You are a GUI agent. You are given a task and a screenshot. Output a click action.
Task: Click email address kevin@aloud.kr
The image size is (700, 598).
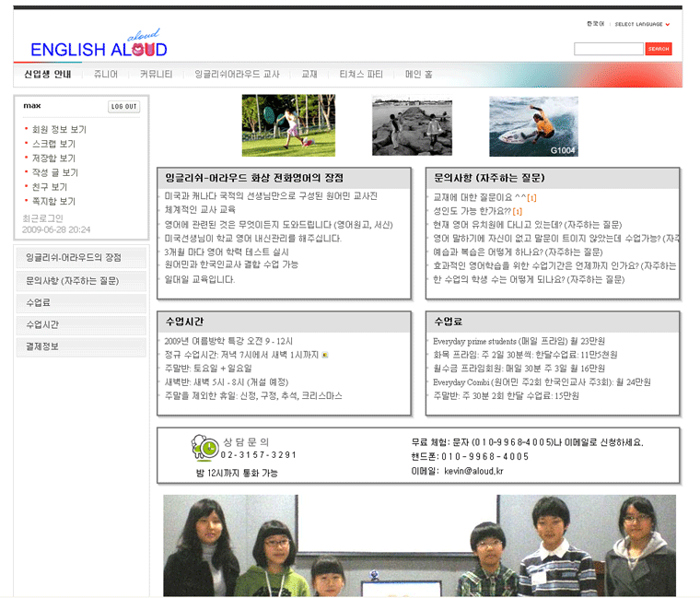coord(473,471)
